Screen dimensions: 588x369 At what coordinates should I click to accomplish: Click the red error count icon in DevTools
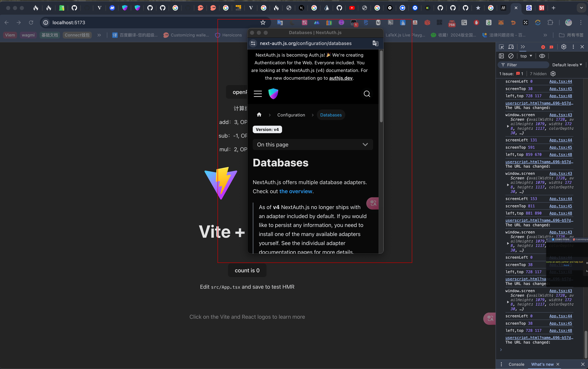coord(543,47)
